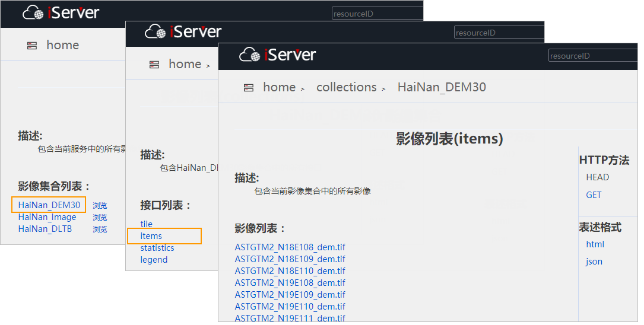The width and height of the screenshot is (644, 325).
Task: Open the HaiNan_DLTB collection link
Action: pyautogui.click(x=45, y=229)
